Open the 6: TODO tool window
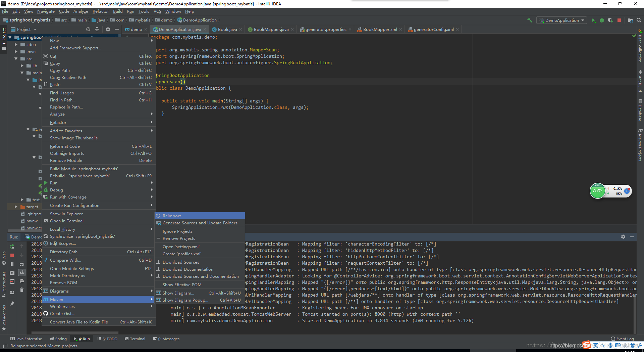The image size is (644, 352). tap(107, 339)
